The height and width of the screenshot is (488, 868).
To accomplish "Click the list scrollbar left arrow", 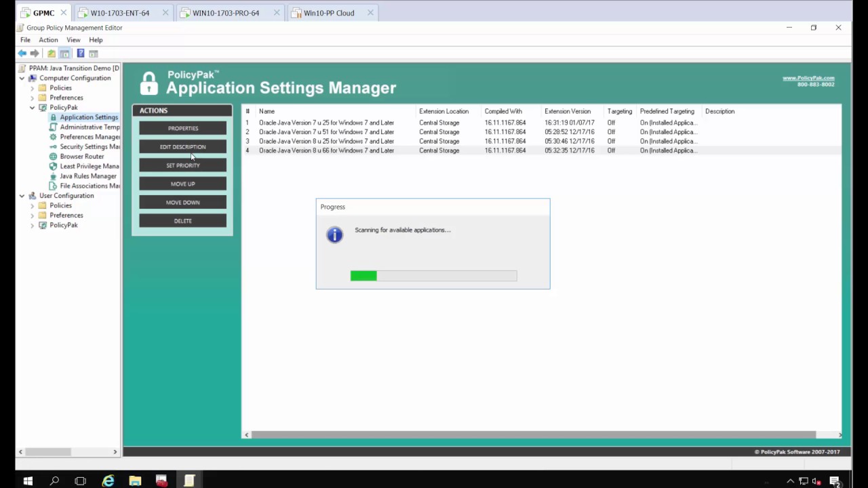I will click(x=247, y=435).
